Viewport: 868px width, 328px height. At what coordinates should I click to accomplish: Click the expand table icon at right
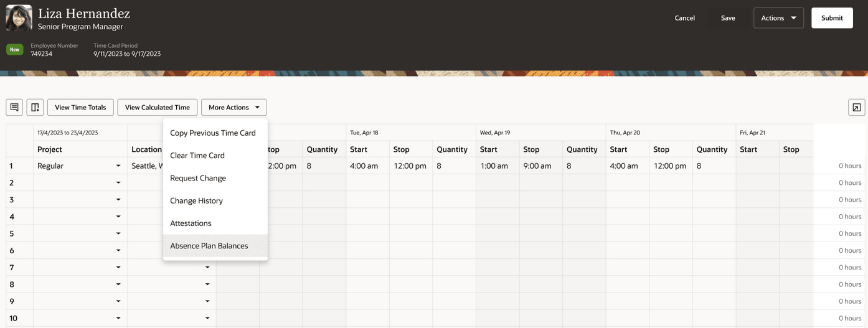pos(857,107)
